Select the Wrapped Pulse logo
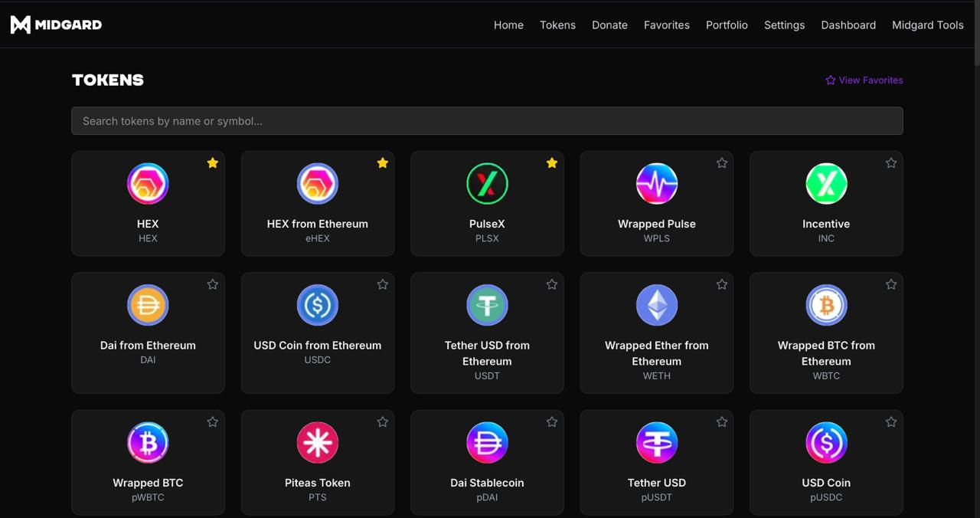Image resolution: width=980 pixels, height=518 pixels. point(657,184)
